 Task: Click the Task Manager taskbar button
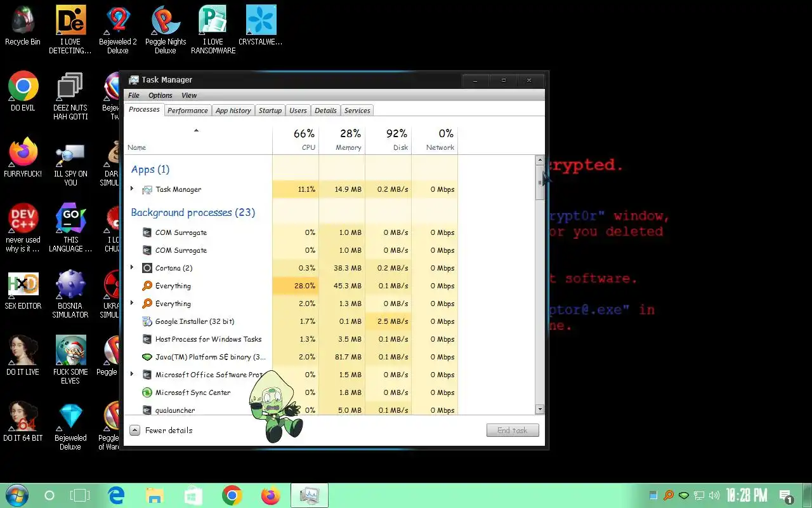(310, 495)
